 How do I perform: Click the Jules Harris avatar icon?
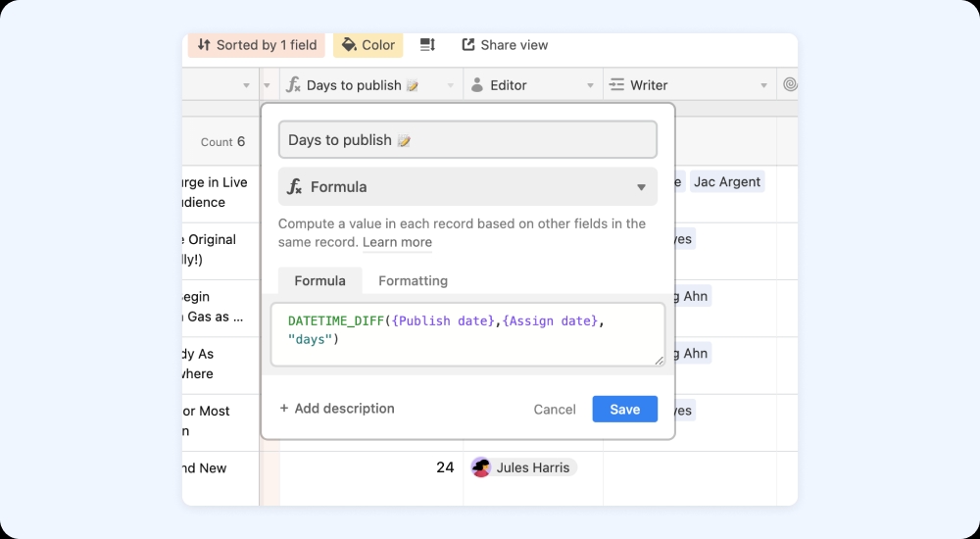[x=480, y=467]
